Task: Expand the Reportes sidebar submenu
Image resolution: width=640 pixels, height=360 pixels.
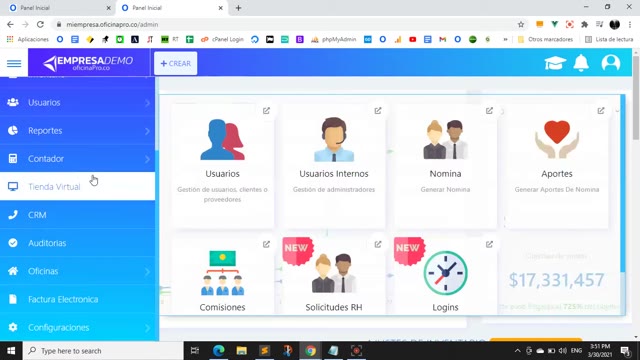Action: coord(78,131)
